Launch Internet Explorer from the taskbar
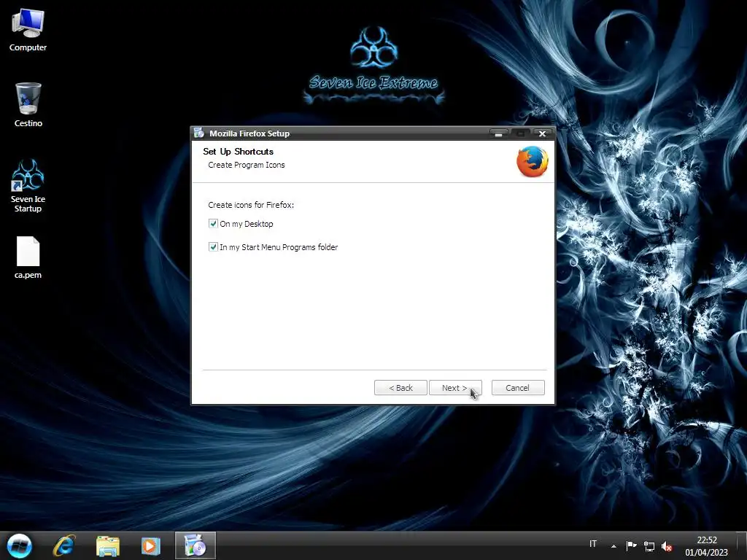The height and width of the screenshot is (560, 747). click(x=64, y=545)
